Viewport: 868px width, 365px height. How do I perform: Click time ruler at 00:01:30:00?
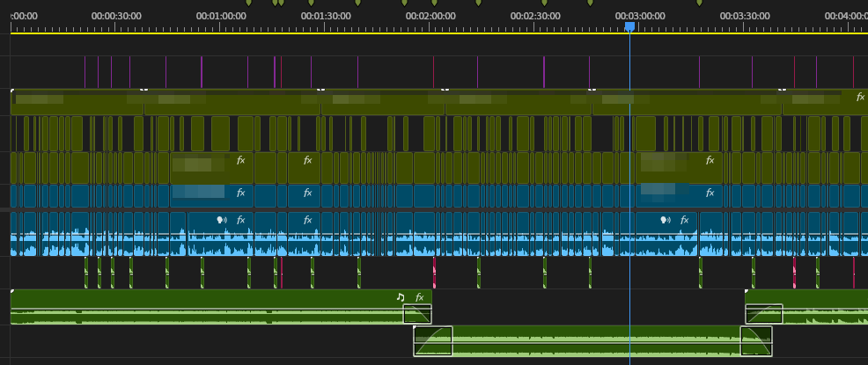326,17
